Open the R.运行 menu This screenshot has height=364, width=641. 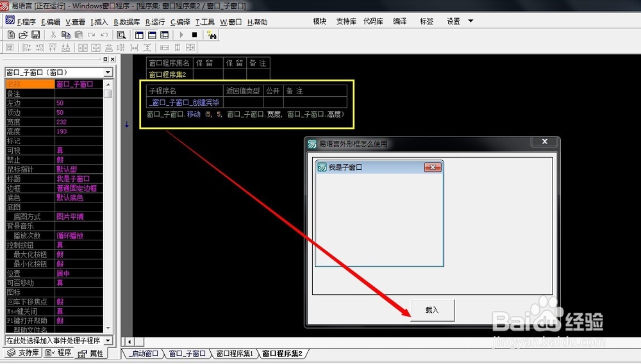[155, 22]
